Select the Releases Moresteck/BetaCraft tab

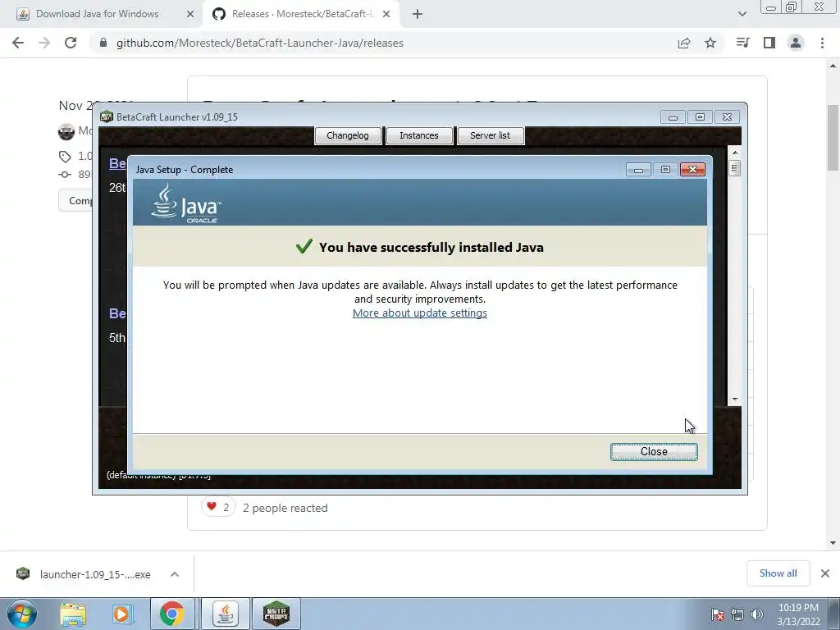(302, 14)
